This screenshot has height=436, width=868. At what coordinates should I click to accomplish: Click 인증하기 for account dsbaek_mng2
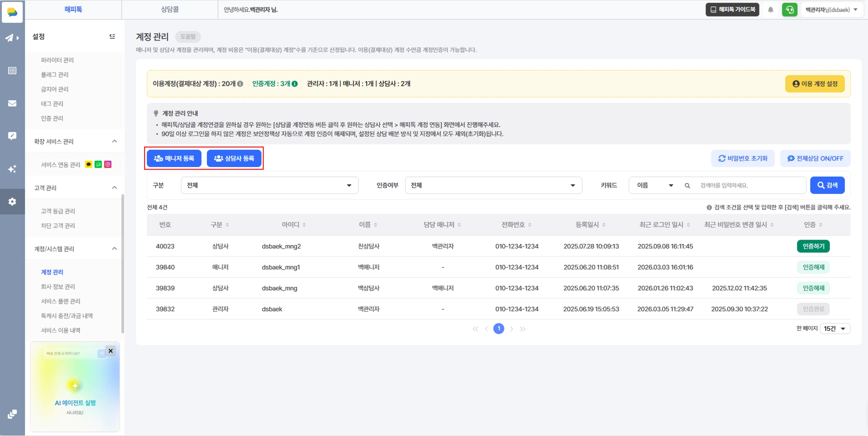[x=813, y=246]
